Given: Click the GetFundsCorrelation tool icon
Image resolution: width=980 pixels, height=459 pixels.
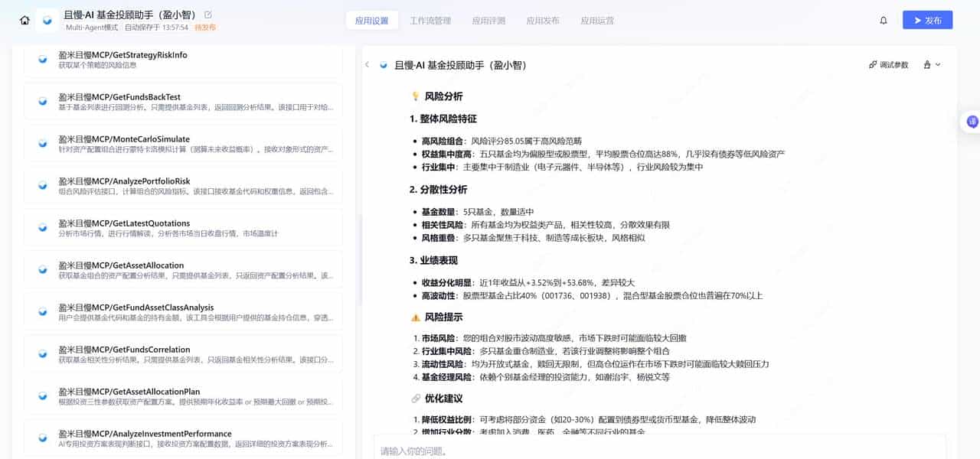Looking at the screenshot, I should 42,353.
